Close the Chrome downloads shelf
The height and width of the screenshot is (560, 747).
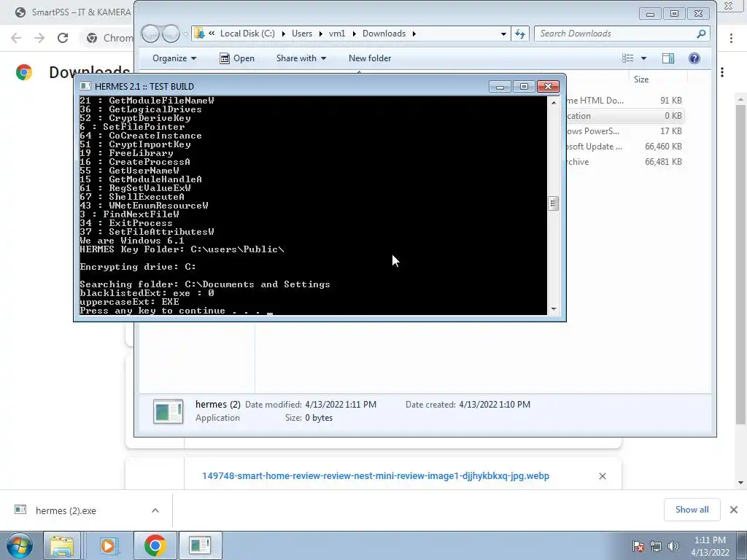[x=734, y=510]
